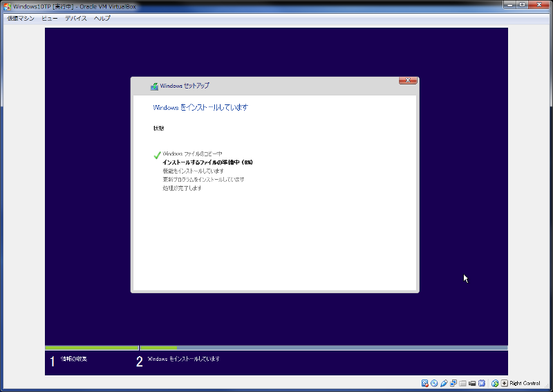The width and height of the screenshot is (553, 392).
Task: Click the 'Windows セットアップ' dialog title text
Action: click(185, 86)
